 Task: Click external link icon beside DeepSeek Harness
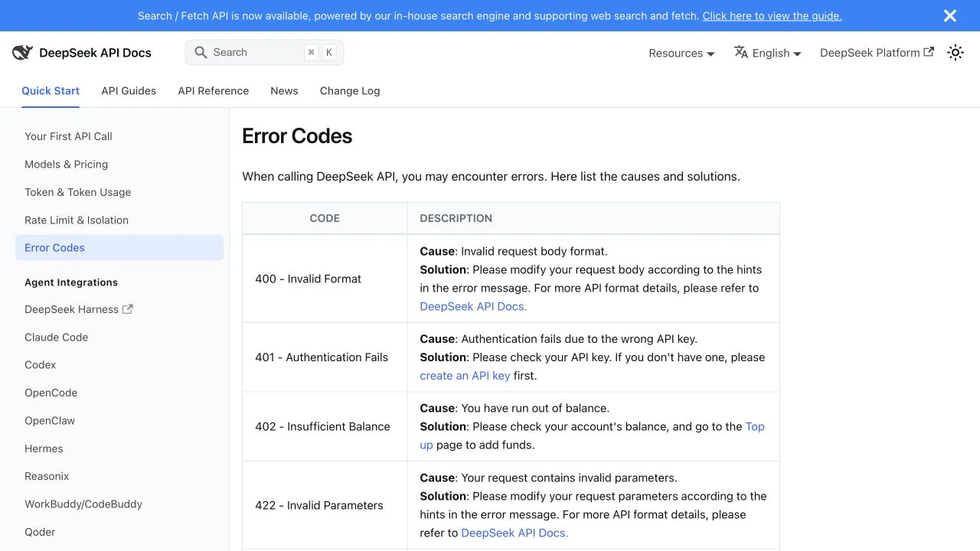click(128, 309)
